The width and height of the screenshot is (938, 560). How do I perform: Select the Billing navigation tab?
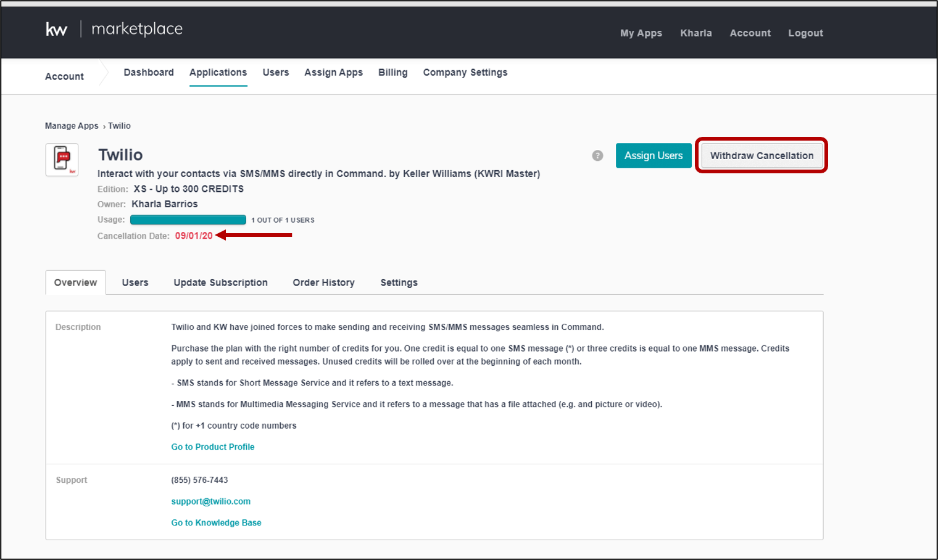[392, 73]
